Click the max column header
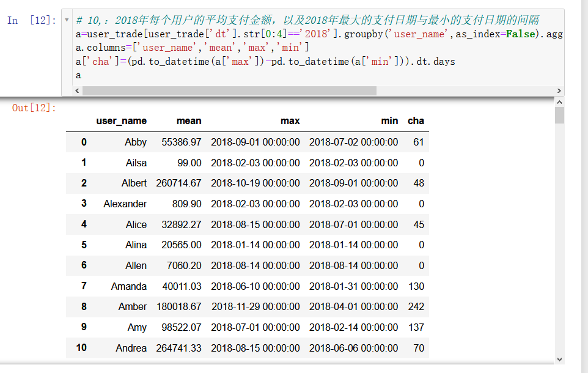This screenshot has width=588, height=373. pos(290,121)
